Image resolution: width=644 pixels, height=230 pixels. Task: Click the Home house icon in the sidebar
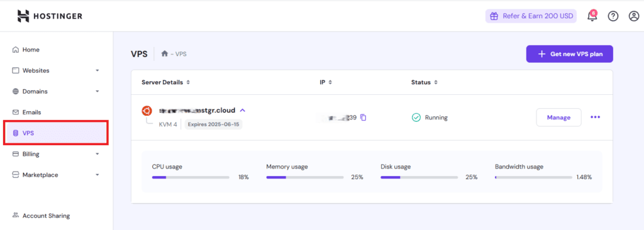(x=16, y=50)
